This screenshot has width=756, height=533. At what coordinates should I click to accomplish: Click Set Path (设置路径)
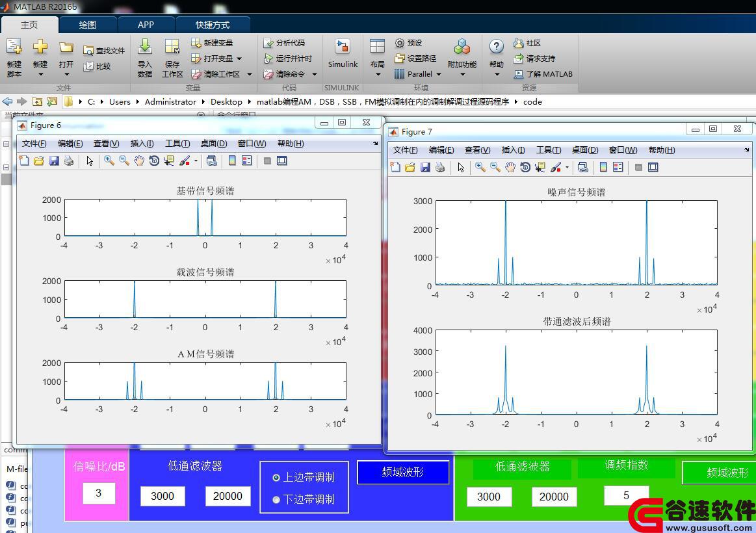pos(415,58)
